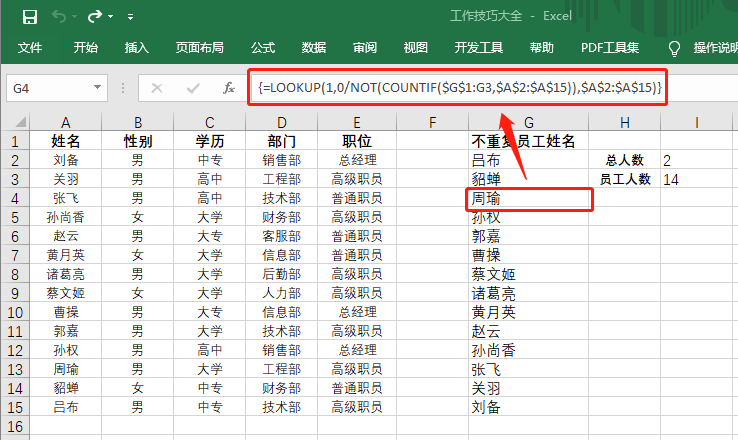
Task: Click cell 周瑜 in column G
Action: [x=529, y=198]
